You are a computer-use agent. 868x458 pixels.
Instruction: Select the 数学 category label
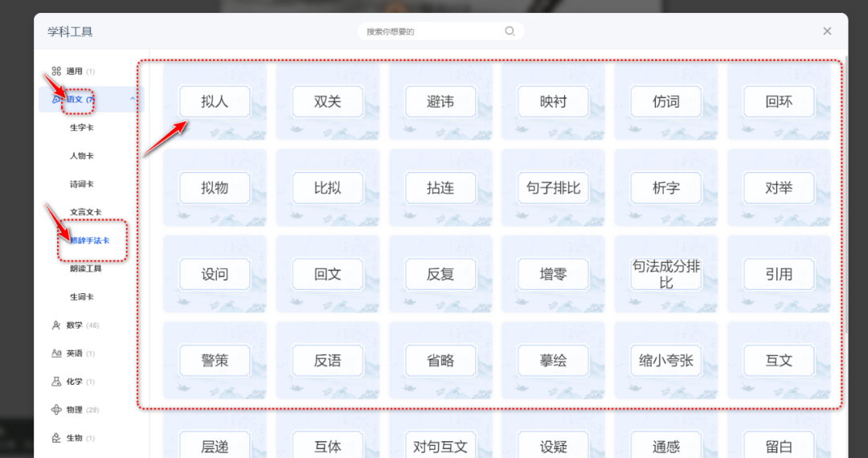74,325
